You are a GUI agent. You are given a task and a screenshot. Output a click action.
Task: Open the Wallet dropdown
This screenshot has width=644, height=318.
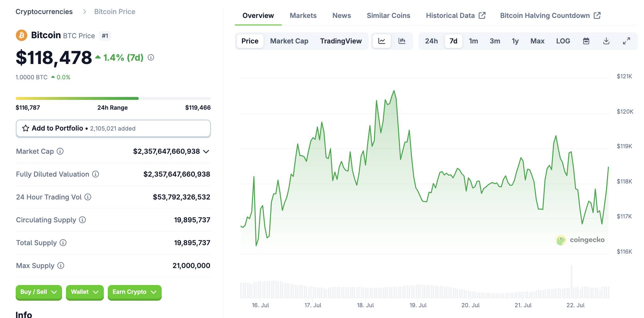[85, 292]
